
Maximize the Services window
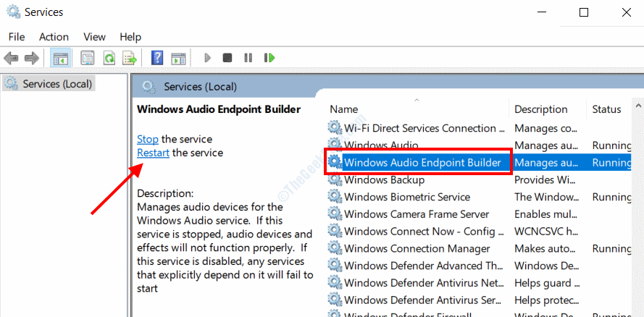pos(584,12)
